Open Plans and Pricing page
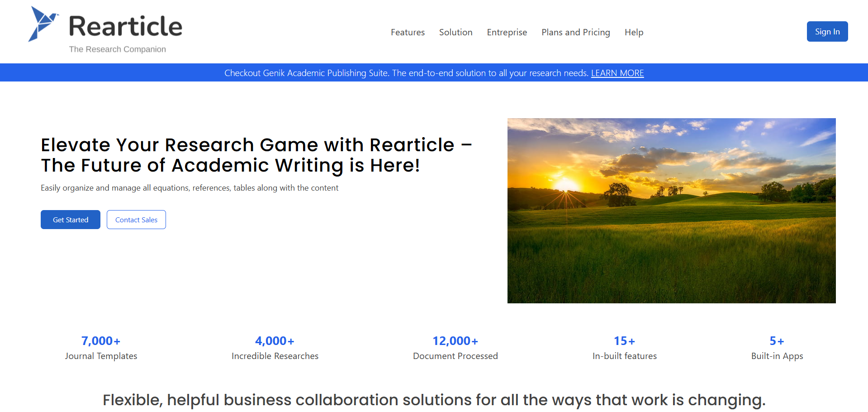This screenshot has width=868, height=412. pos(575,32)
